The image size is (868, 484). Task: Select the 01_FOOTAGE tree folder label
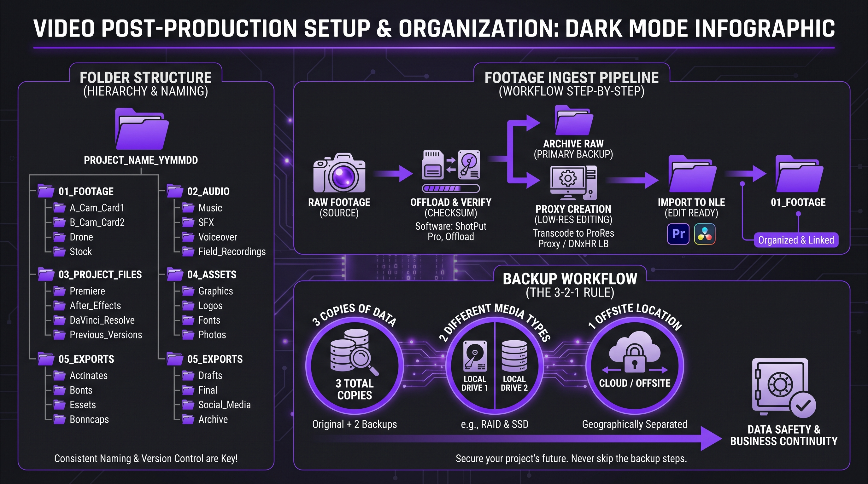pyautogui.click(x=86, y=191)
